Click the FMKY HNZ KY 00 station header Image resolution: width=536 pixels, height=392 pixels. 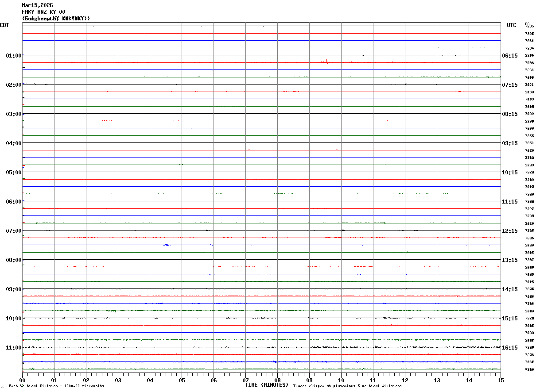(43, 12)
